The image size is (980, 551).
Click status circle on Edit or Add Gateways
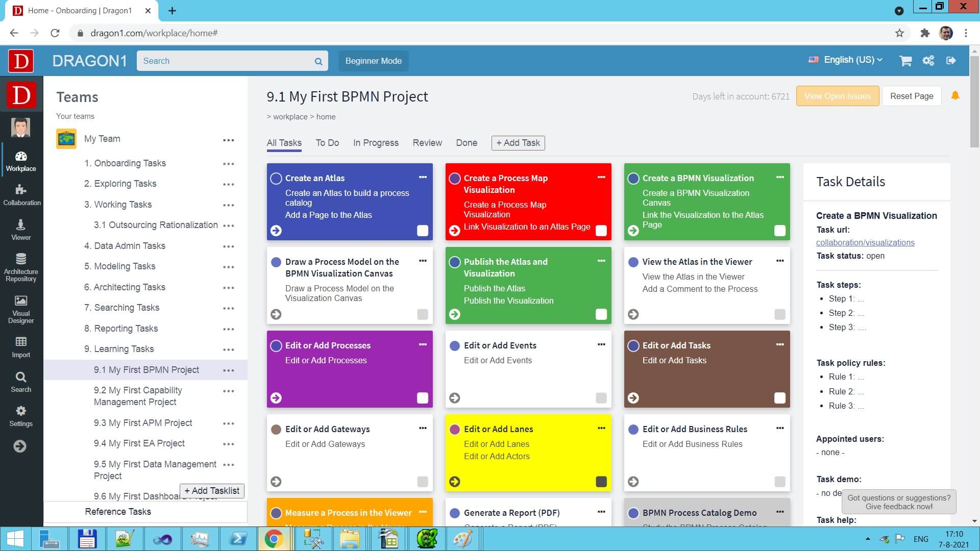pos(276,430)
